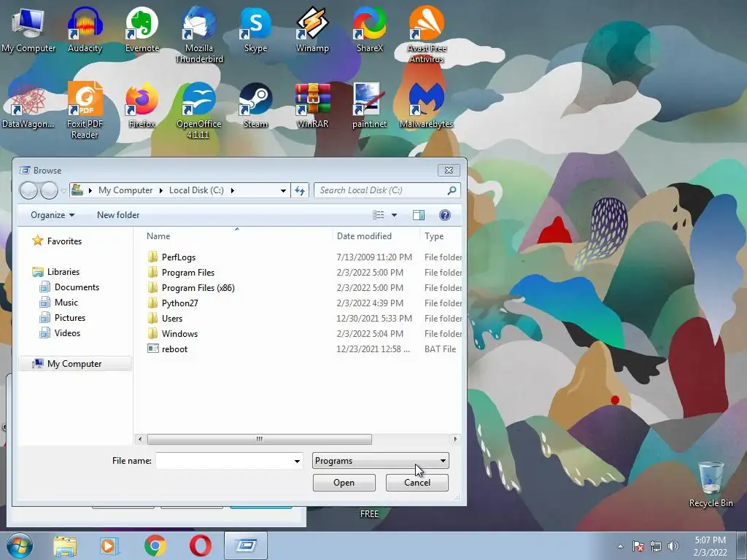Select the Skype desktop shortcut
Screen dimensions: 747x560
click(x=255, y=28)
